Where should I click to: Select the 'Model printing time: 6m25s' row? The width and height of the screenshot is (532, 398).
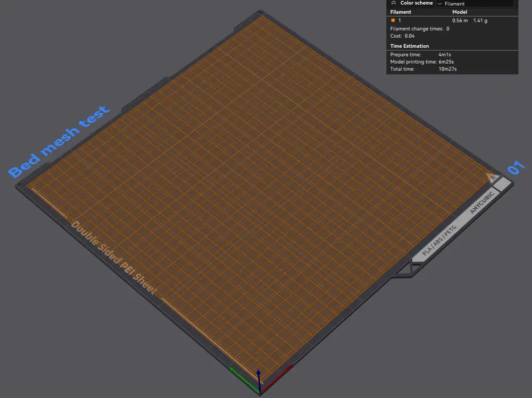coord(422,62)
